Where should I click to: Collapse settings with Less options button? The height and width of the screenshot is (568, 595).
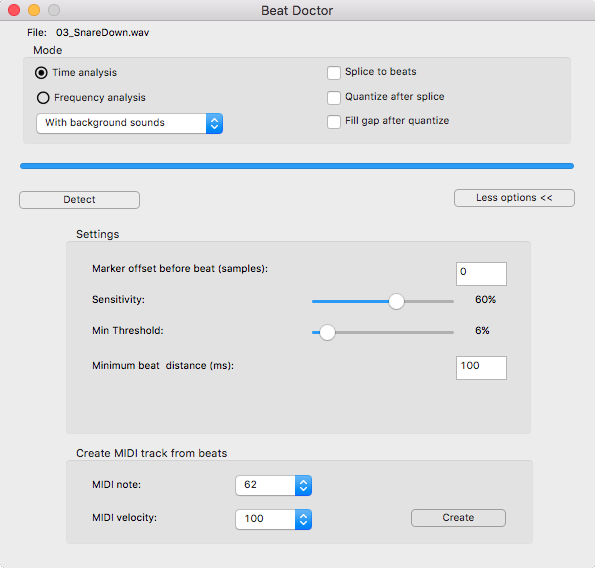514,198
